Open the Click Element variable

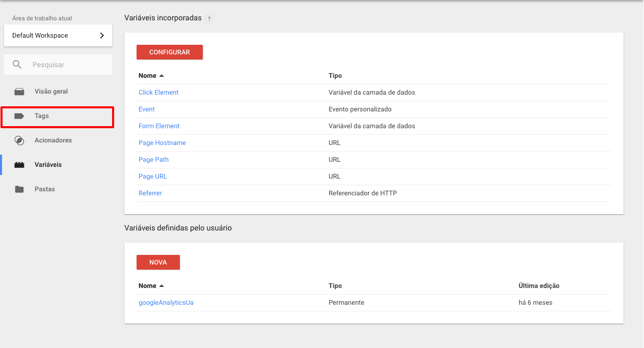(x=158, y=92)
